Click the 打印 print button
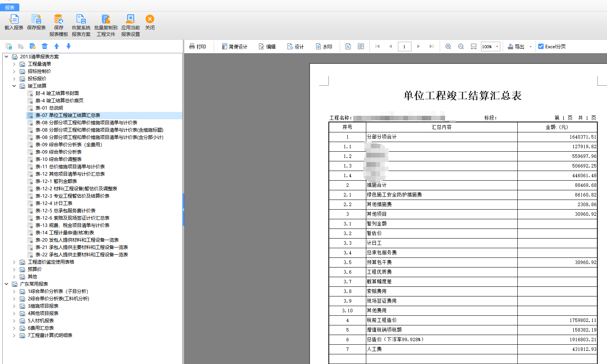 coord(197,47)
